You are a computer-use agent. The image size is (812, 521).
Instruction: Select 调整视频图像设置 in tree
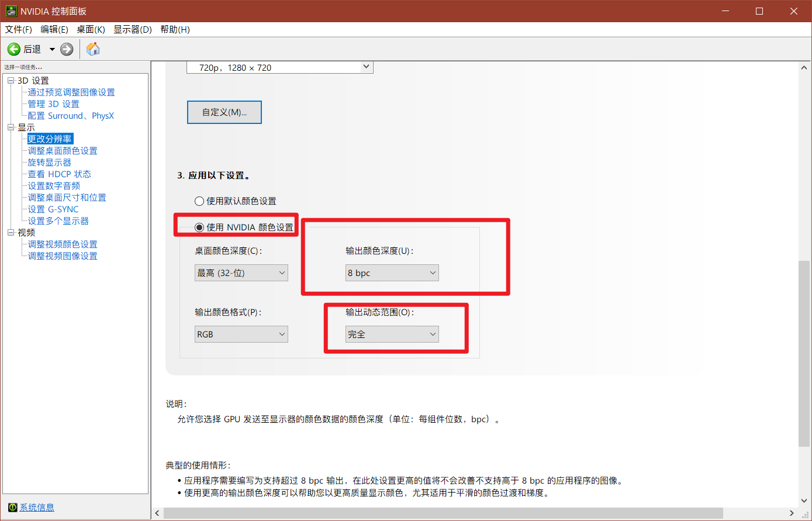click(x=63, y=256)
